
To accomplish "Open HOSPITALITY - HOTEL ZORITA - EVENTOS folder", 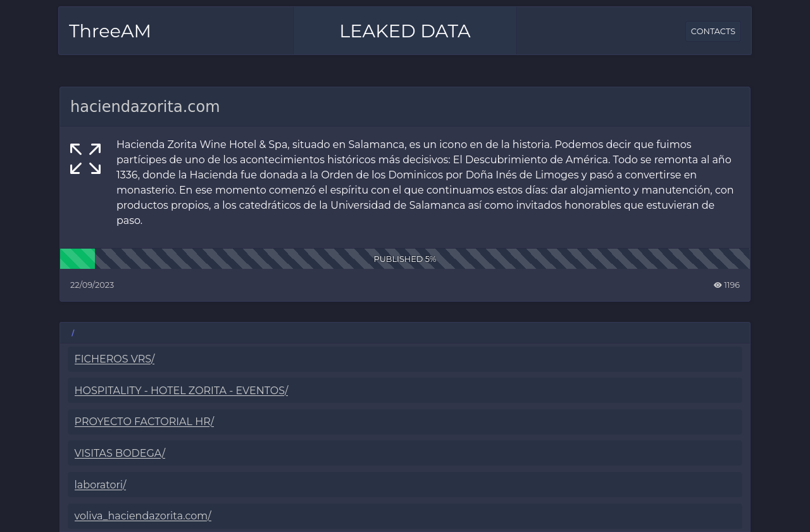I will [181, 391].
